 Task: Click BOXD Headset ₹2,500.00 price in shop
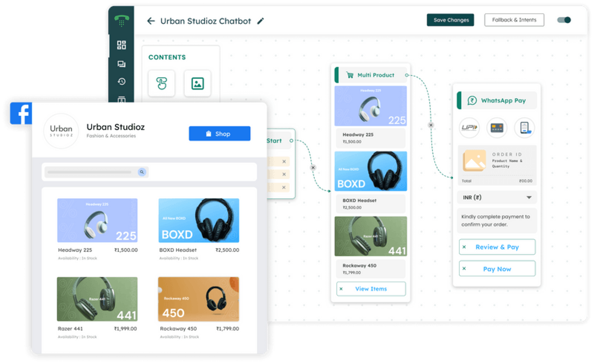click(227, 250)
